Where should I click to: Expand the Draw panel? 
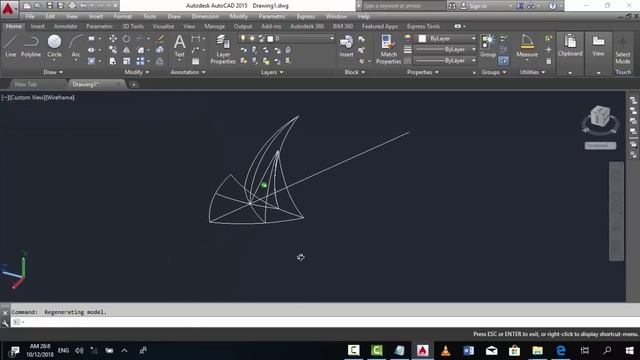[53, 72]
